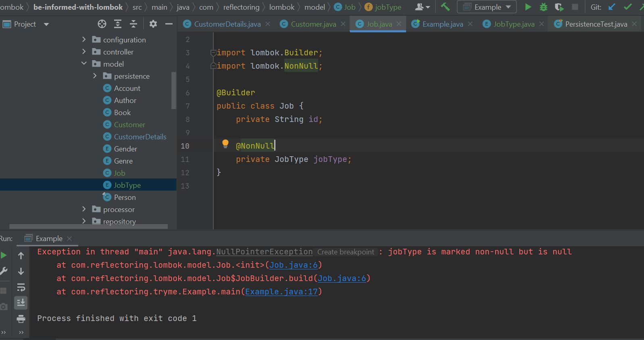Expand the controller folder
The width and height of the screenshot is (644, 340).
pos(84,52)
